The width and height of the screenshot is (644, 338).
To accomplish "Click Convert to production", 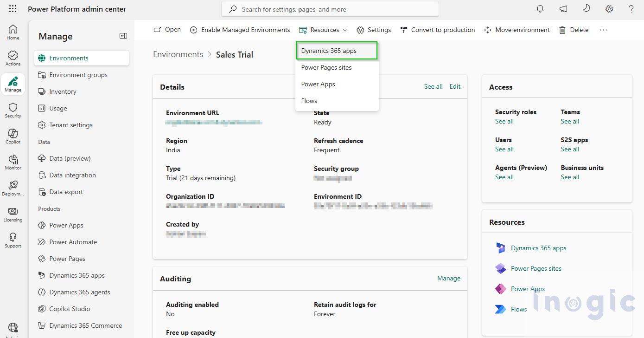I will coord(437,30).
